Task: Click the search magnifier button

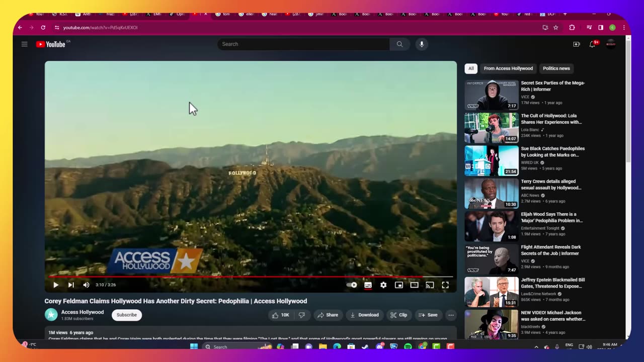Action: click(399, 44)
